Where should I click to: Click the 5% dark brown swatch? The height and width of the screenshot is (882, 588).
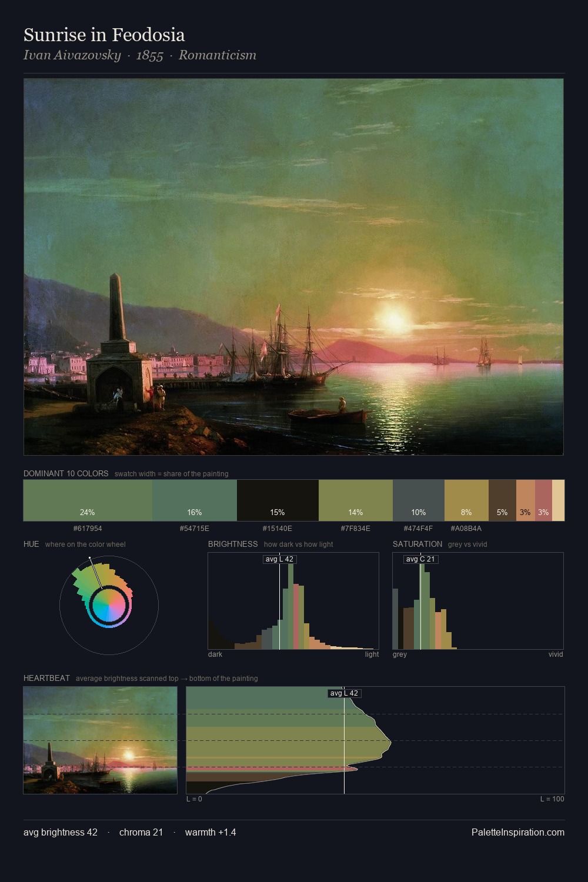[x=502, y=500]
